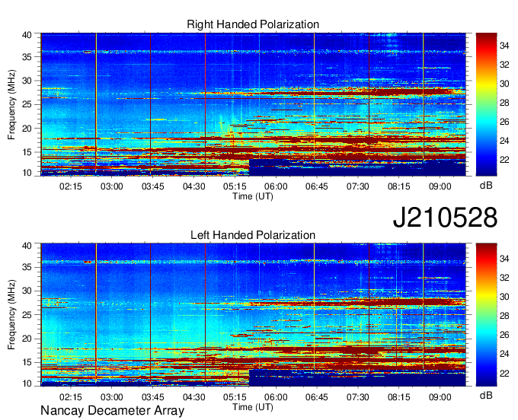
Task: Click the 24 dB tick on left-handed colorbar
Action: tap(504, 354)
